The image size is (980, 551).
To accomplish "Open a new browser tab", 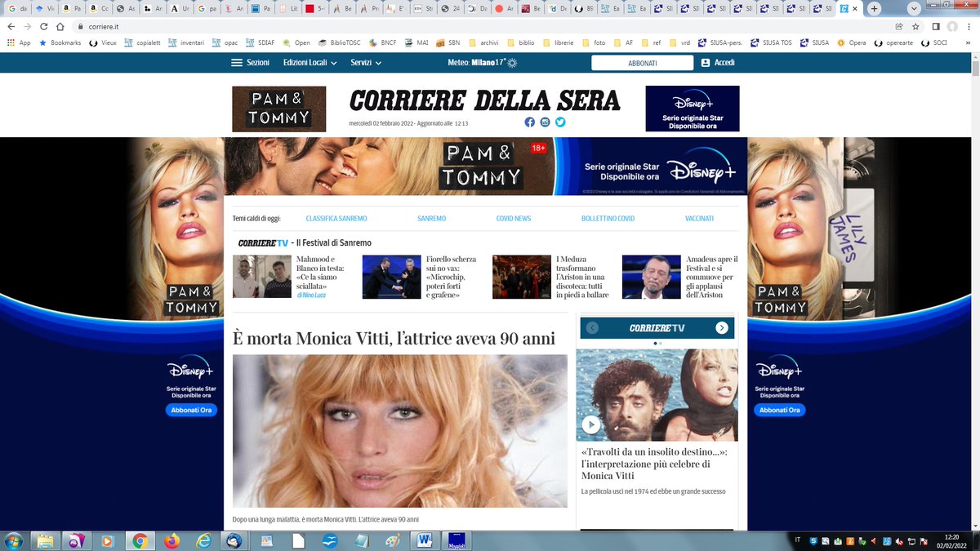I will (x=875, y=8).
